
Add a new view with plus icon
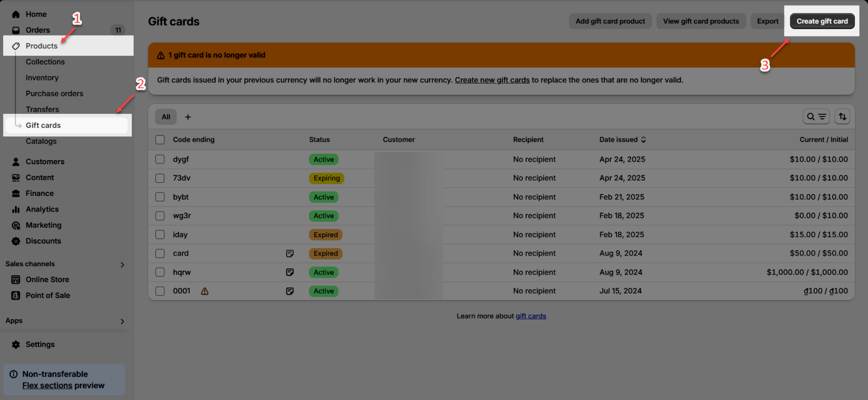tap(188, 117)
